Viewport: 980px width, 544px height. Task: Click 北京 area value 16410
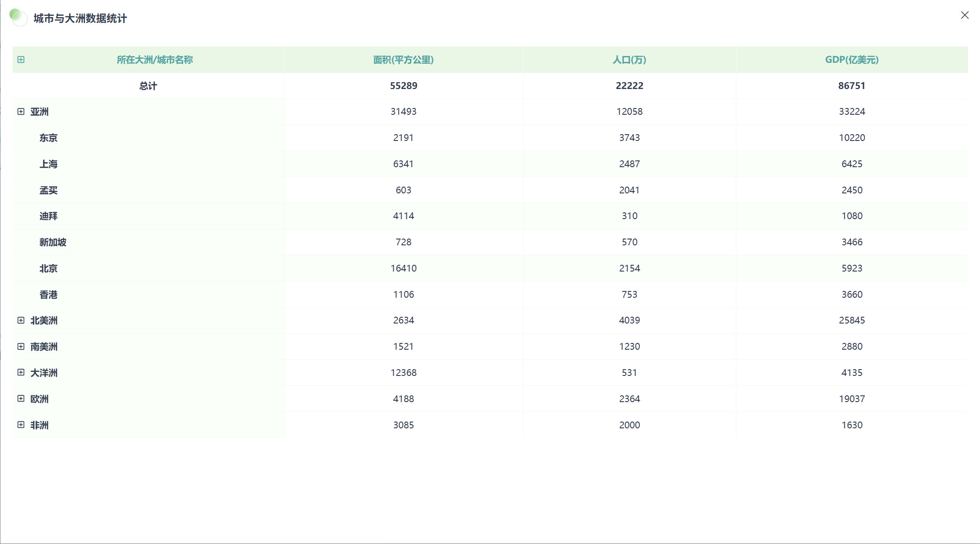(x=403, y=268)
